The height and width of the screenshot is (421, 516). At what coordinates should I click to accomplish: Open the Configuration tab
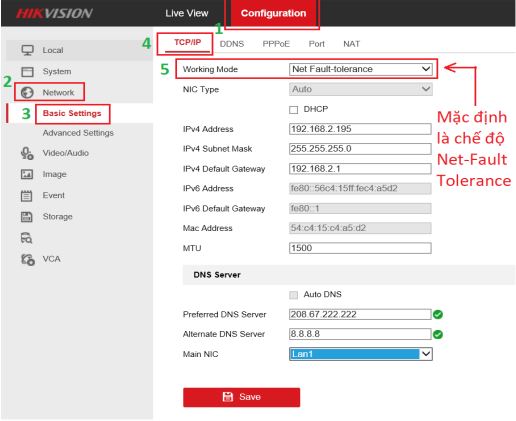point(273,13)
